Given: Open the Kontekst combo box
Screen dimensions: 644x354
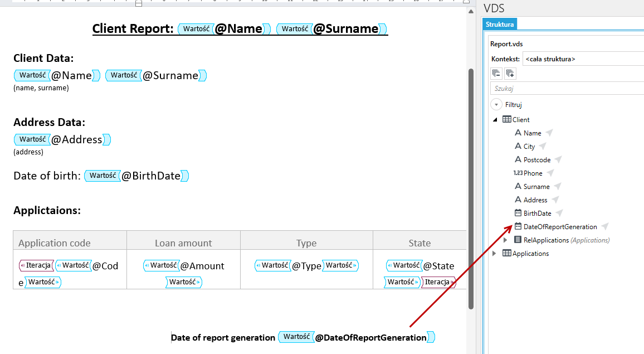Looking at the screenshot, I should [x=583, y=59].
